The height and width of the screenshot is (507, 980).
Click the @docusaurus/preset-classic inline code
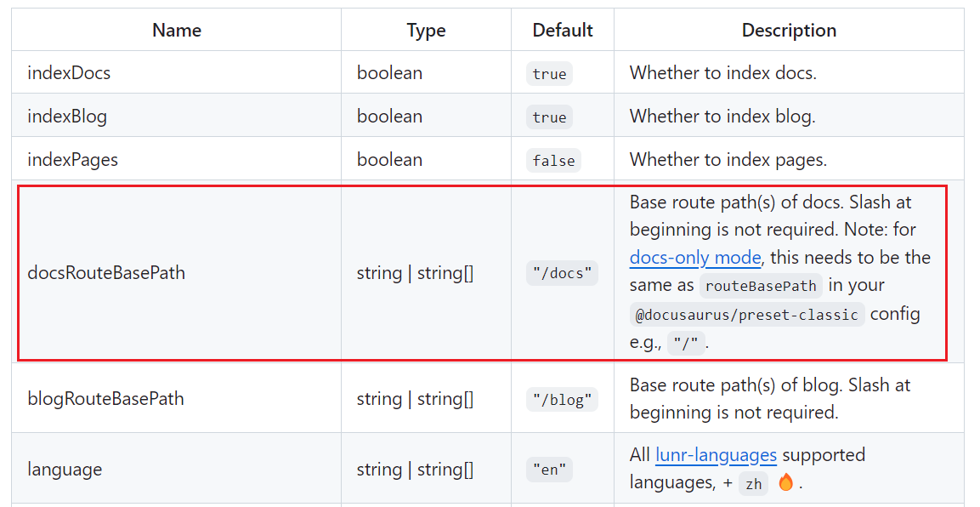[x=747, y=315]
